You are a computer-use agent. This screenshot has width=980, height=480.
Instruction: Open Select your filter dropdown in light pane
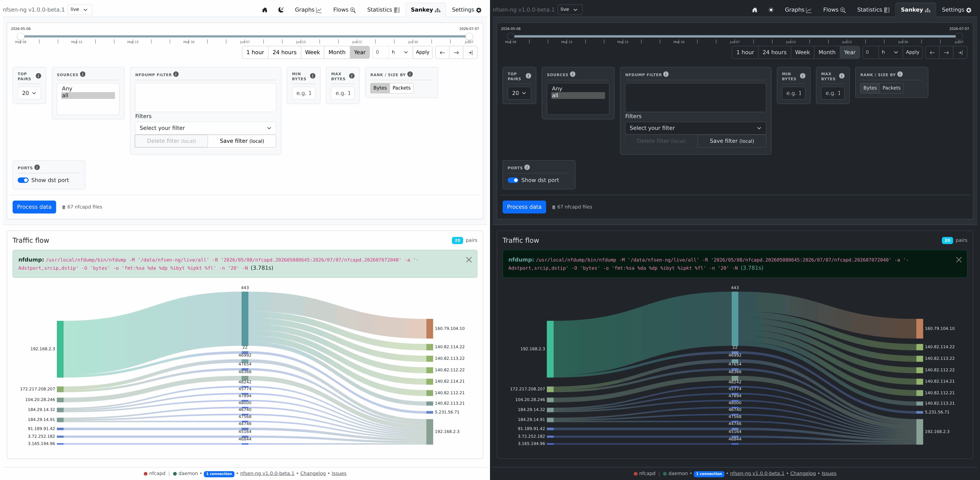tap(206, 128)
